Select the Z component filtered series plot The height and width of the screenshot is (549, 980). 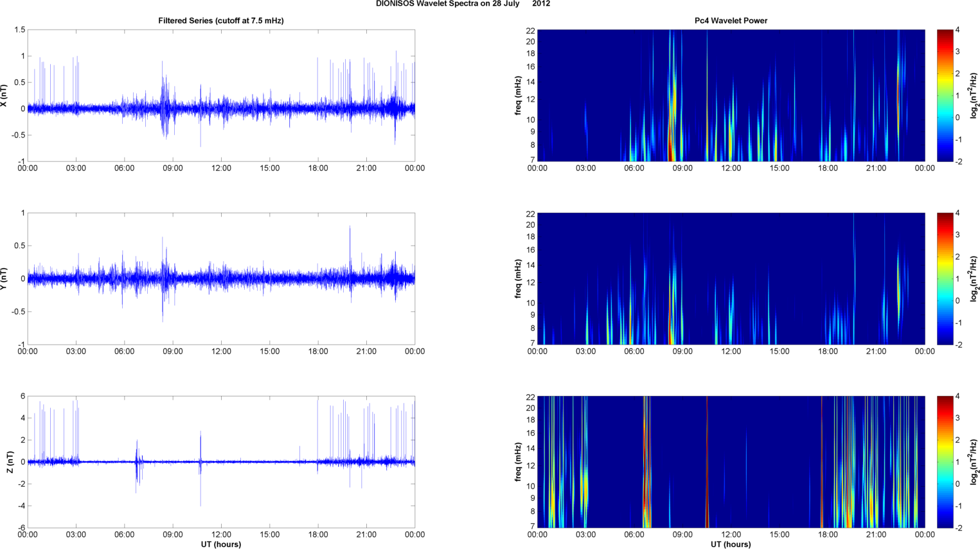tap(220, 462)
